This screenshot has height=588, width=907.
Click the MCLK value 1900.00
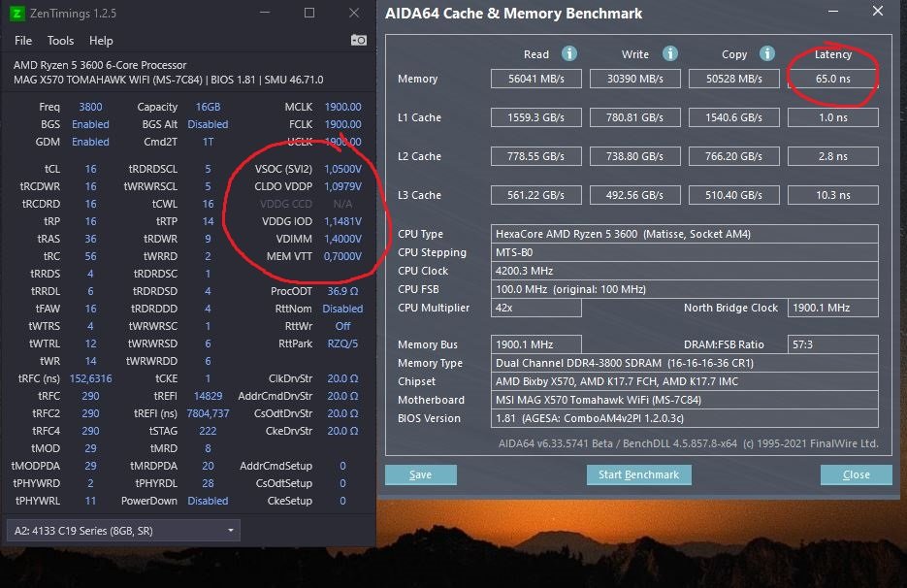point(343,107)
